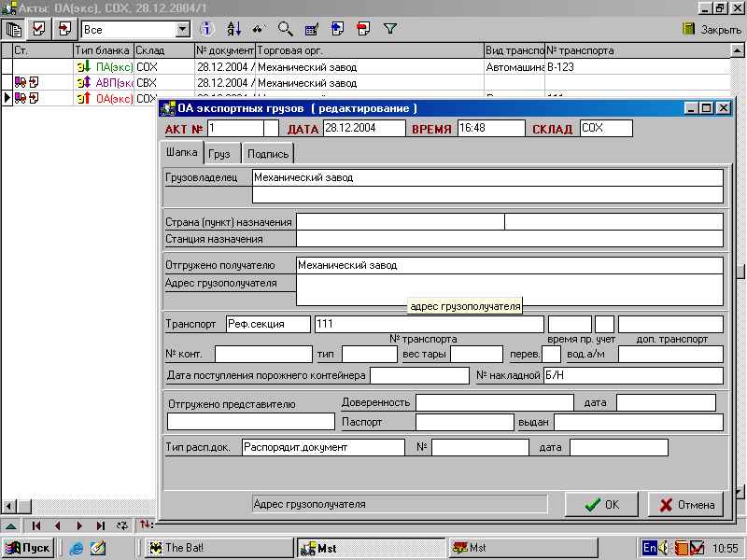Click the sort toolbar icon
This screenshot has width=747, height=560.
point(234,30)
